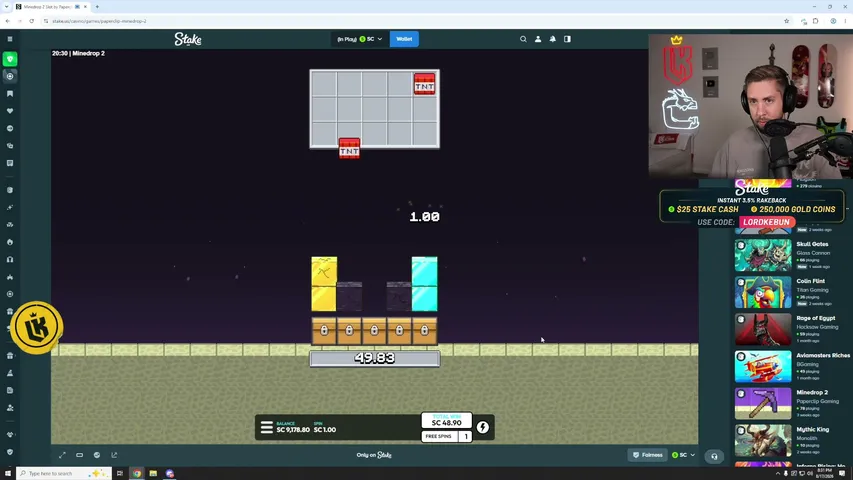The width and height of the screenshot is (853, 480).
Task: Open the Skull Gates game thumbnail
Action: 763,255
